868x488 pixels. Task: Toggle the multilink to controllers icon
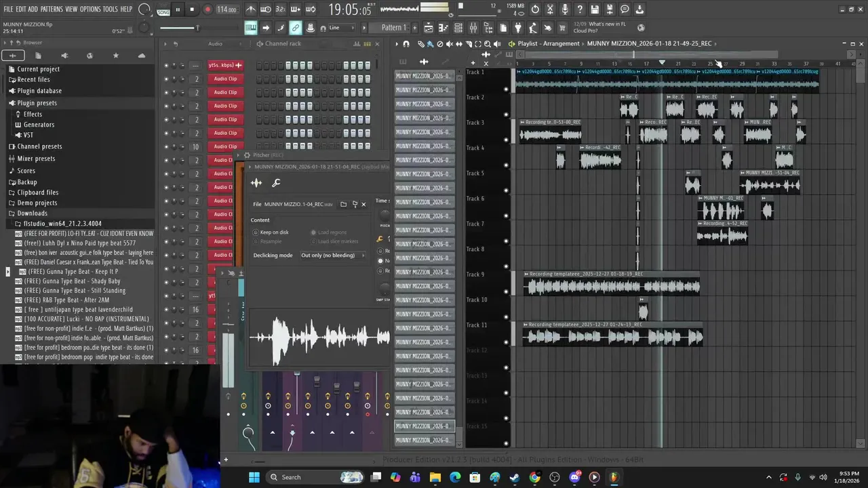point(296,28)
